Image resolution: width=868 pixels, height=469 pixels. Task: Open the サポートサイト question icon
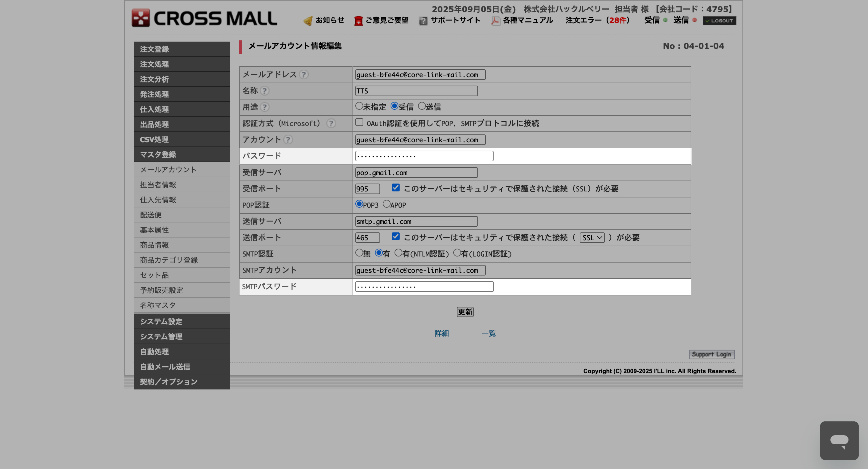(423, 21)
